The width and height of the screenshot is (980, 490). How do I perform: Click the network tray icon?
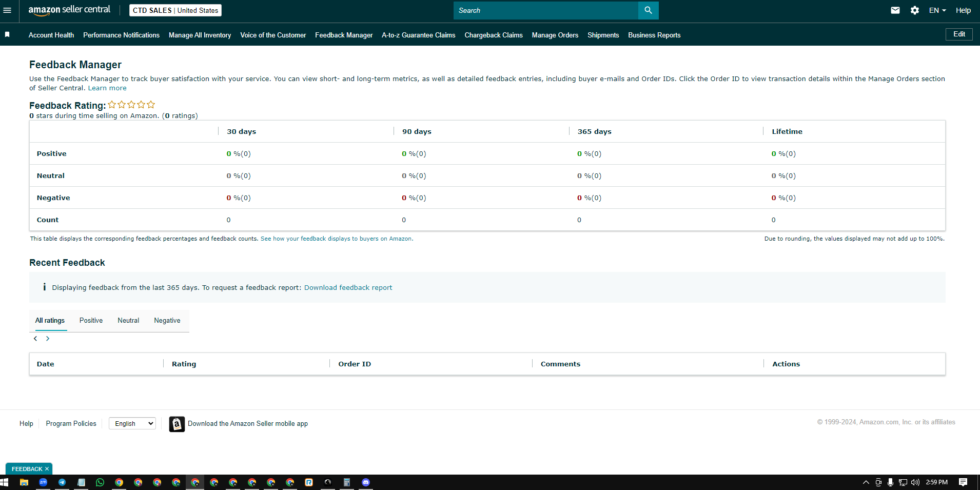pos(903,482)
